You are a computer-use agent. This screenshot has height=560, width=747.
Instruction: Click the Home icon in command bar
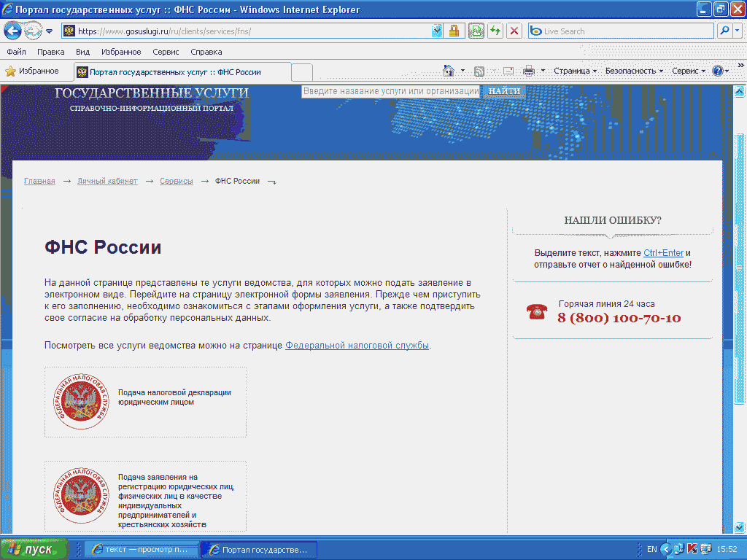(449, 71)
